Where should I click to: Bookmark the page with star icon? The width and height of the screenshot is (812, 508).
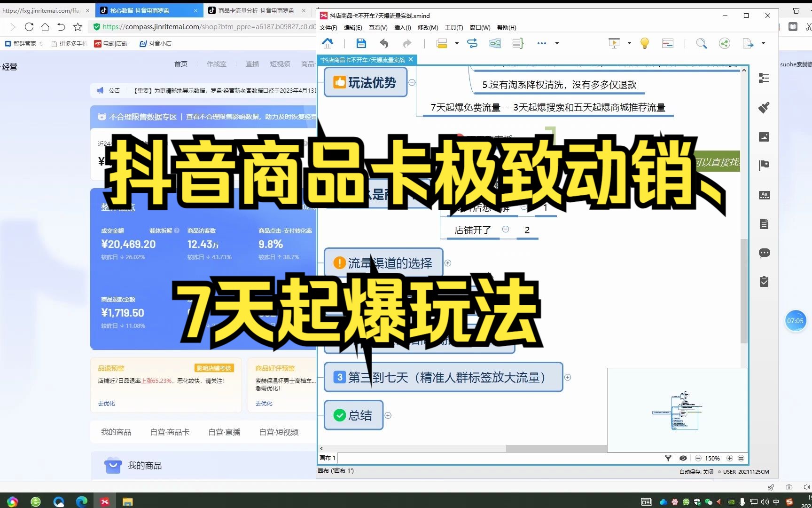[x=78, y=27]
